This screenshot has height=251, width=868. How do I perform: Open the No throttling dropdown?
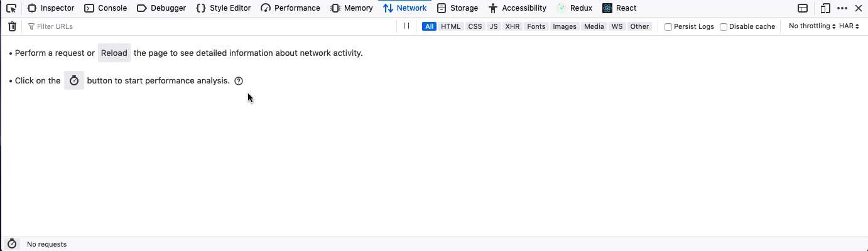pyautogui.click(x=812, y=26)
